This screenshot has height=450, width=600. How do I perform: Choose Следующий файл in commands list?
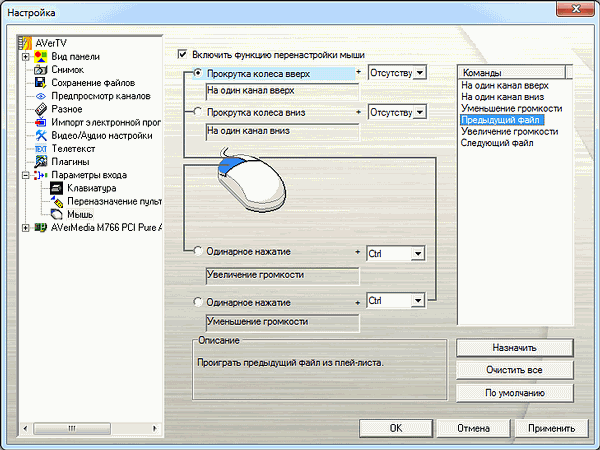pyautogui.click(x=497, y=143)
